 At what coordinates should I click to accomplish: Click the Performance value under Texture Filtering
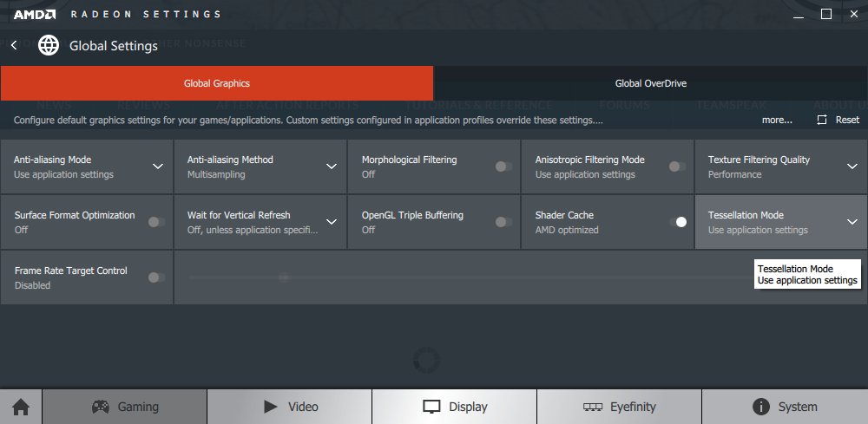pyautogui.click(x=734, y=174)
